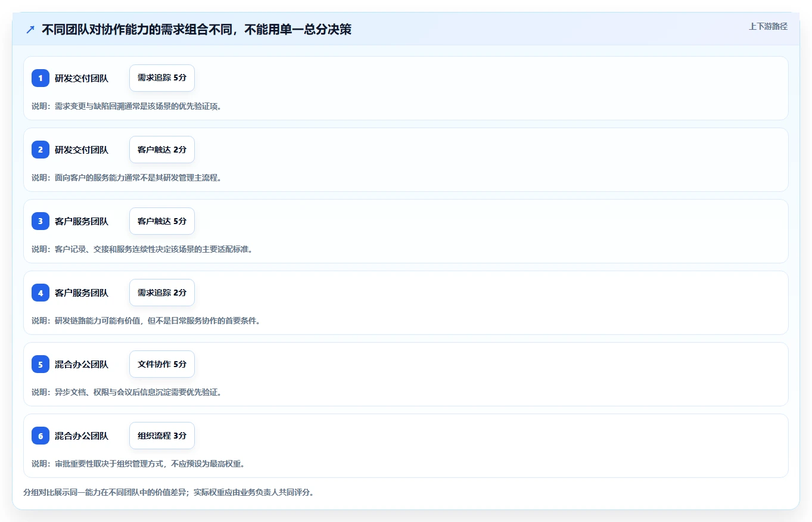812x522 pixels.
Task: Select number badge 3
Action: (41, 221)
